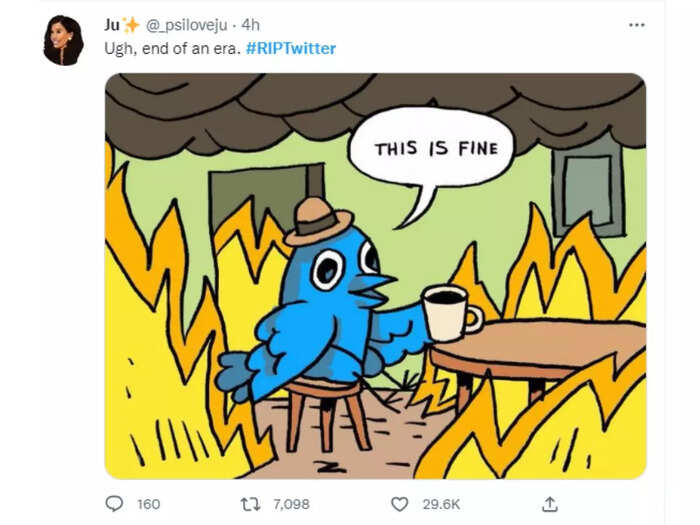Image resolution: width=700 pixels, height=525 pixels.
Task: View the 29.6K likes count
Action: click(441, 504)
